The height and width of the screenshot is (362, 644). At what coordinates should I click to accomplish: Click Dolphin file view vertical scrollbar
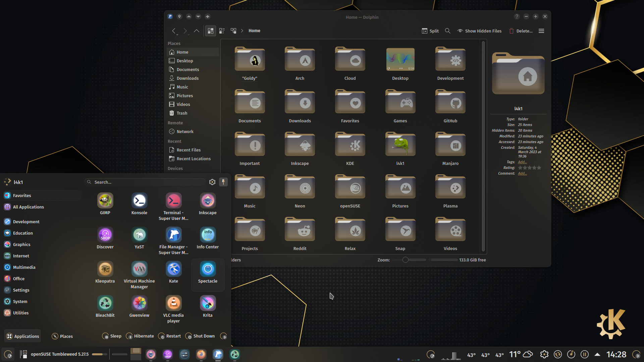[x=483, y=146]
